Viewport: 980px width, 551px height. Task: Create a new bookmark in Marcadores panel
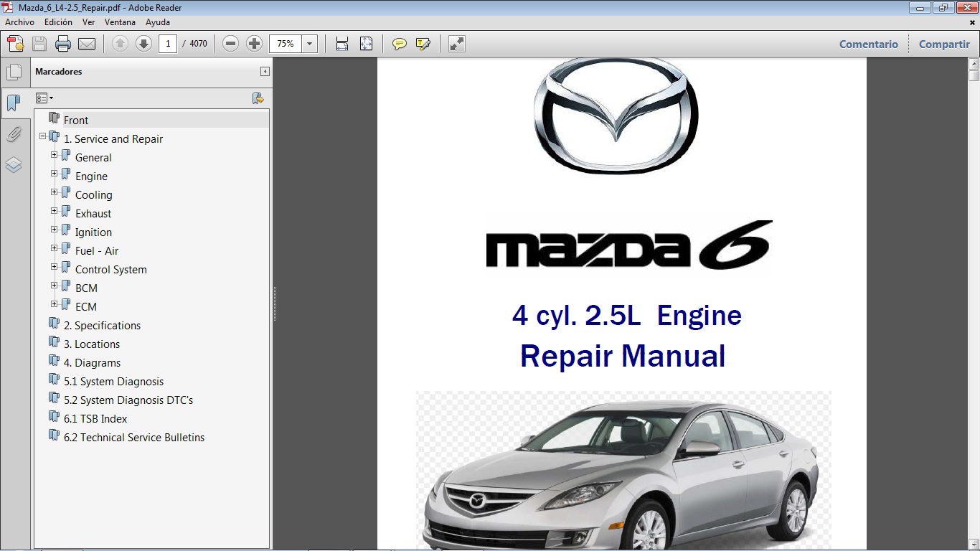(x=258, y=98)
